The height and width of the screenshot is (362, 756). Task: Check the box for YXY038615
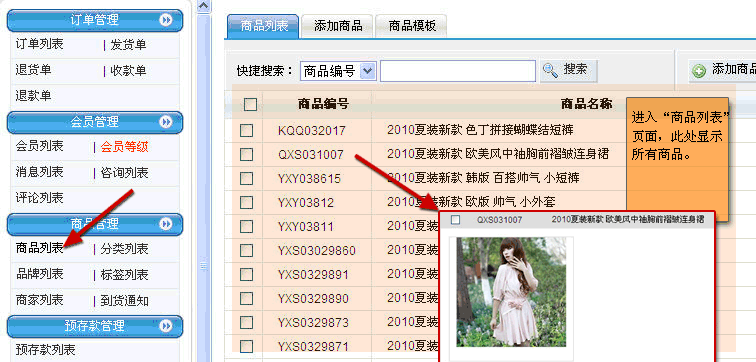click(x=246, y=178)
